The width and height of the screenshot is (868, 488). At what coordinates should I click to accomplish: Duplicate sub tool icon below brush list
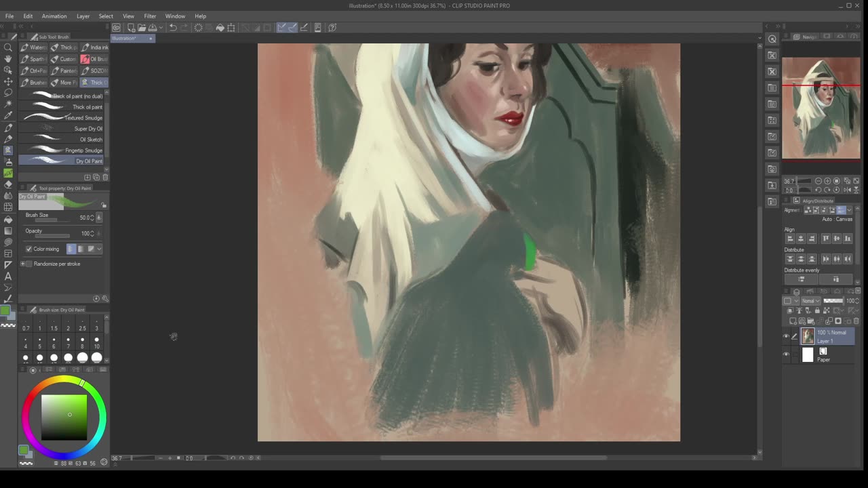[96, 177]
